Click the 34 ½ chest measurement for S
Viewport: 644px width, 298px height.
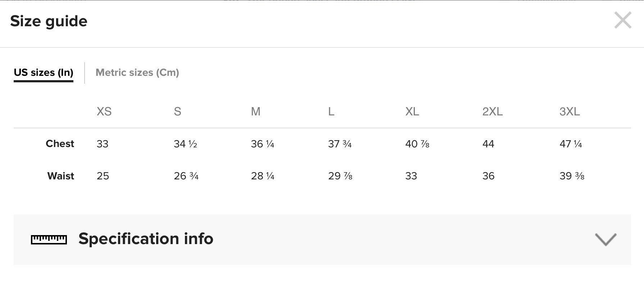185,144
